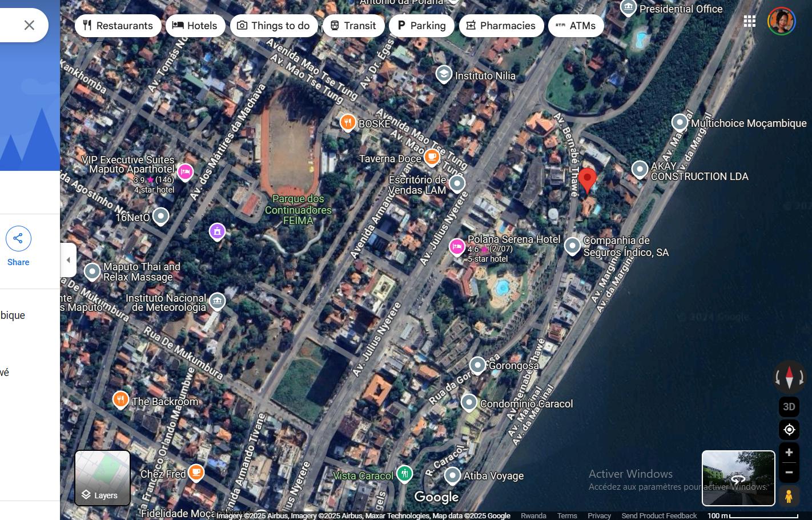Click the Share icon in side panel
The height and width of the screenshot is (520, 812).
pos(18,239)
